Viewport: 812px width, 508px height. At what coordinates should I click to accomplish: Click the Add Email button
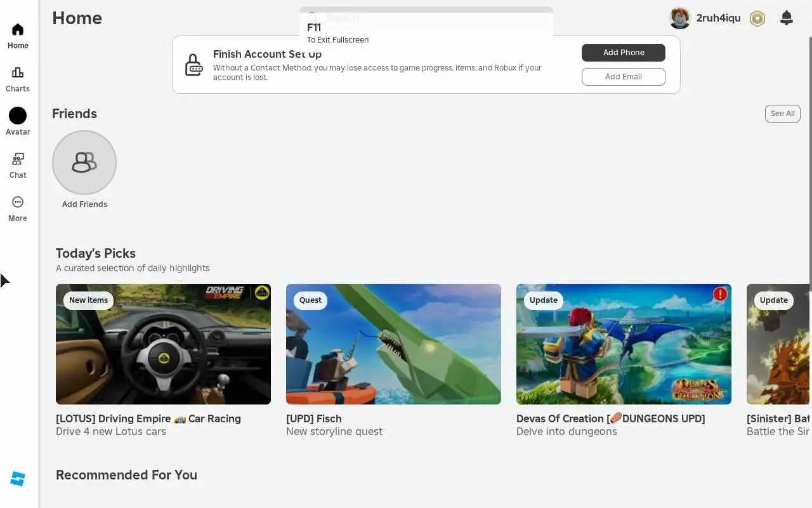[x=624, y=77]
